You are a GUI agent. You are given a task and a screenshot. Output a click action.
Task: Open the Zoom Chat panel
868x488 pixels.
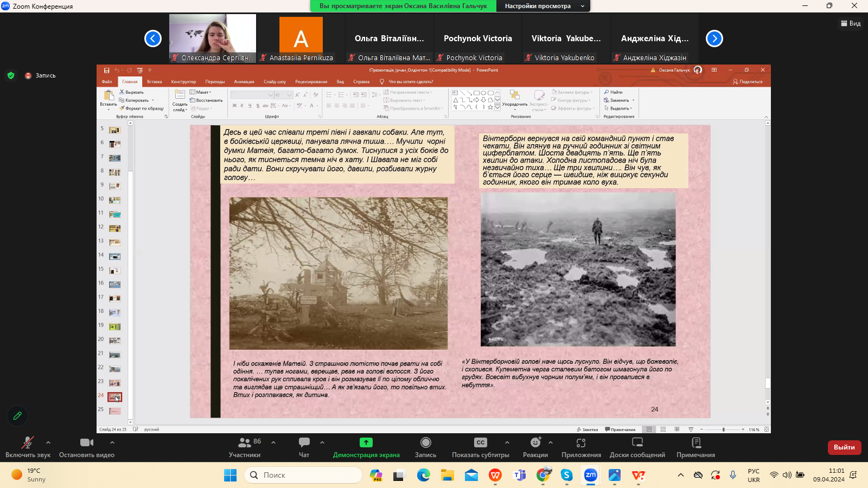[304, 443]
